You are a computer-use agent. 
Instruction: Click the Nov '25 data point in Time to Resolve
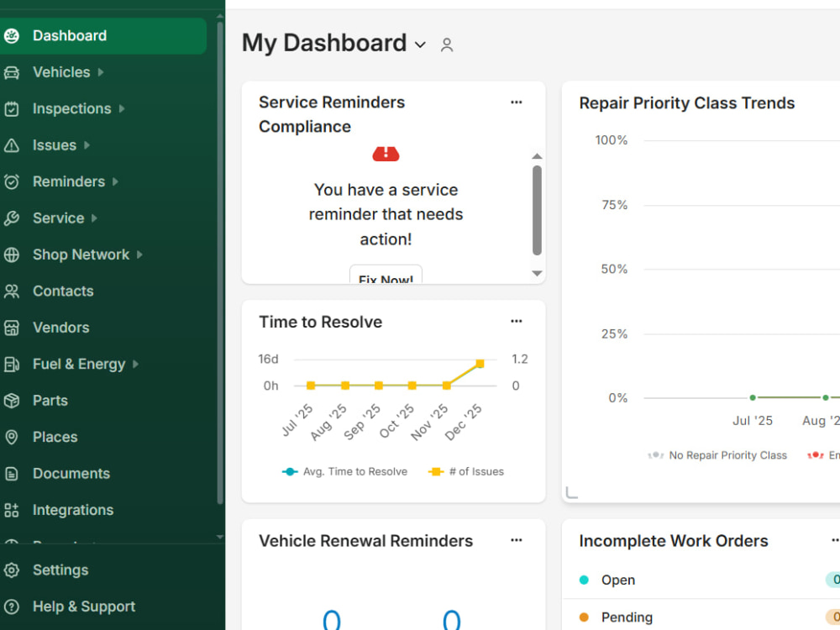(x=446, y=386)
